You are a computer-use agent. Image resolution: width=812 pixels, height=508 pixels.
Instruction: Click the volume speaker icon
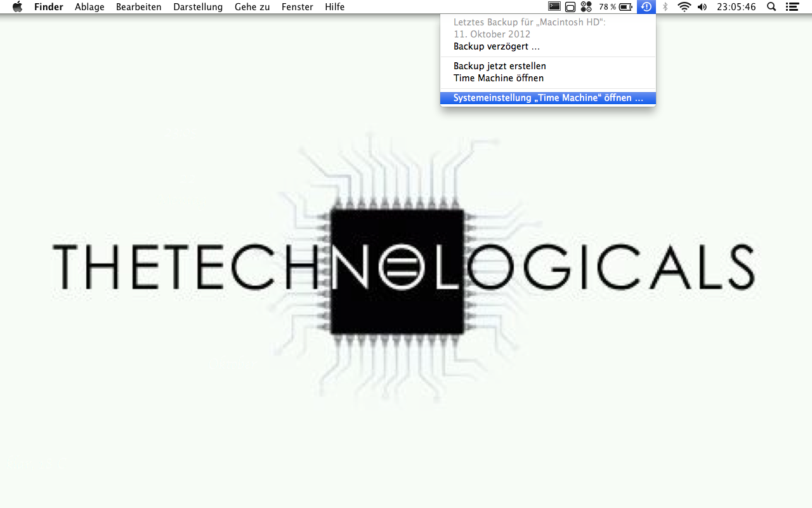coord(702,7)
